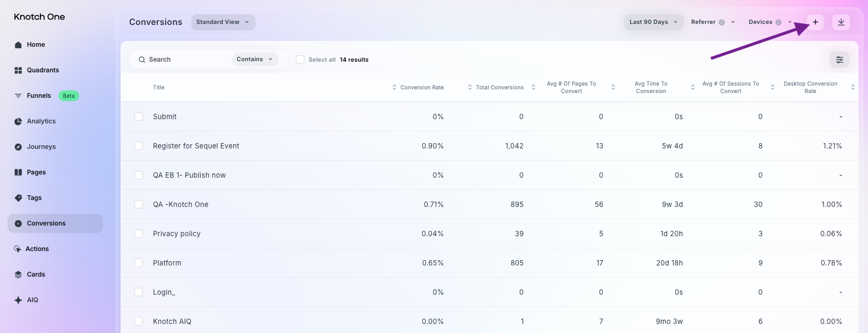The image size is (868, 333).
Task: Check the Login_ row checkbox
Action: tap(139, 292)
